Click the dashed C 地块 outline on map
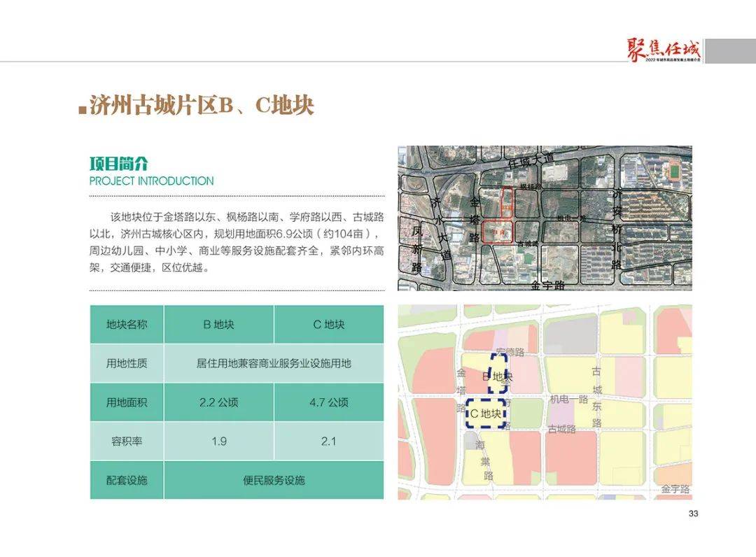Screen dimensions: 756x557 tap(486, 413)
